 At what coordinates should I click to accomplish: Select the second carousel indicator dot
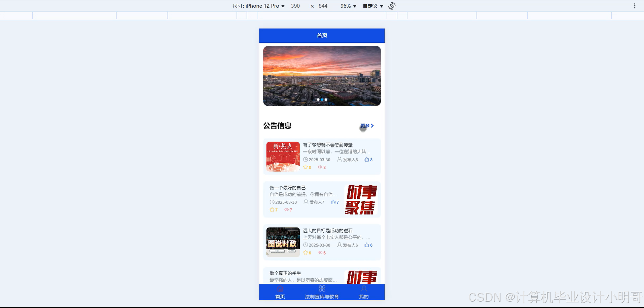click(x=322, y=100)
